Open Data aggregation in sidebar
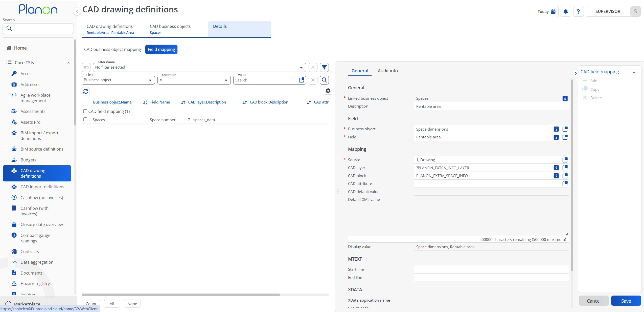644x312 pixels. pos(37,262)
